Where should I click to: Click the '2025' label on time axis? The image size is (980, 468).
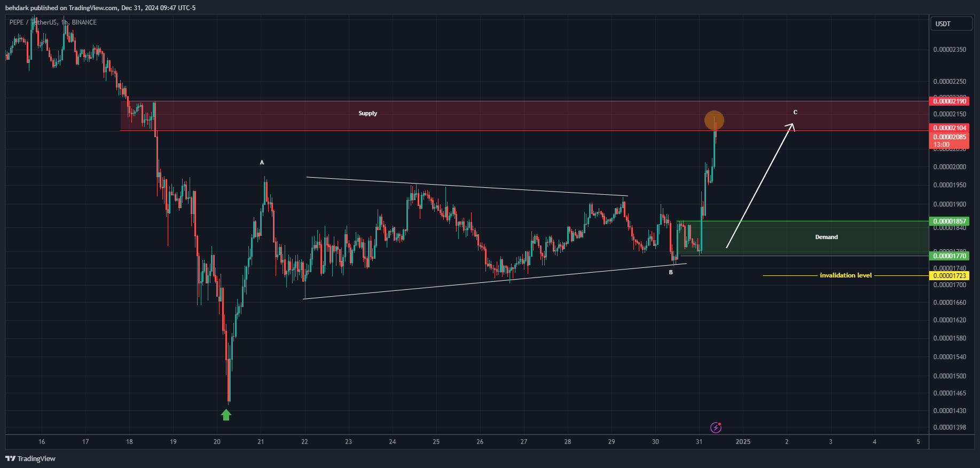743,442
